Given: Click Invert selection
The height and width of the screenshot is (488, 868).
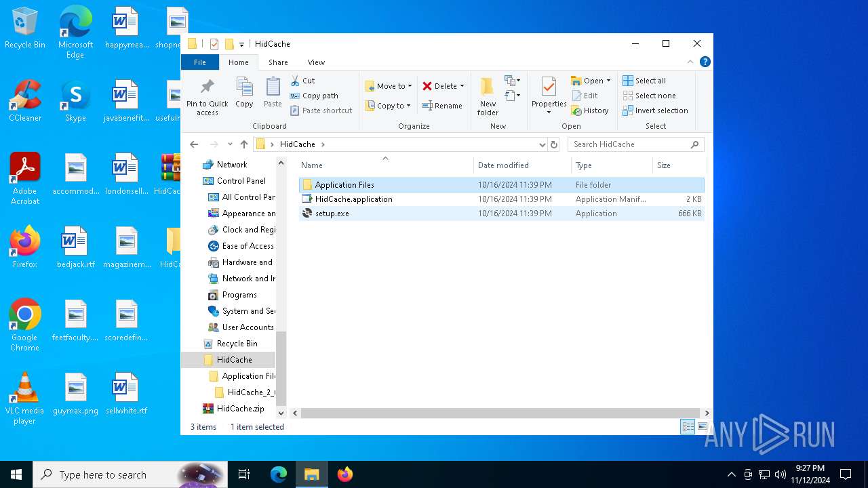Looking at the screenshot, I should pos(655,110).
